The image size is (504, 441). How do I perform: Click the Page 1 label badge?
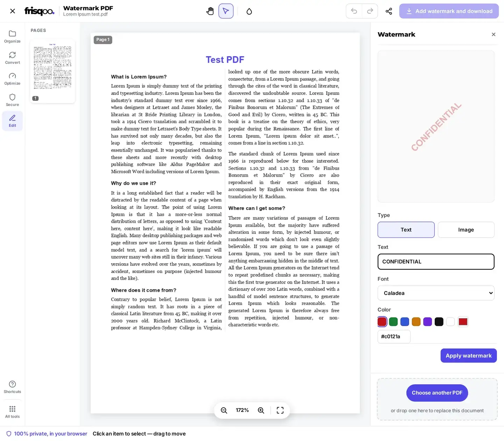103,40
